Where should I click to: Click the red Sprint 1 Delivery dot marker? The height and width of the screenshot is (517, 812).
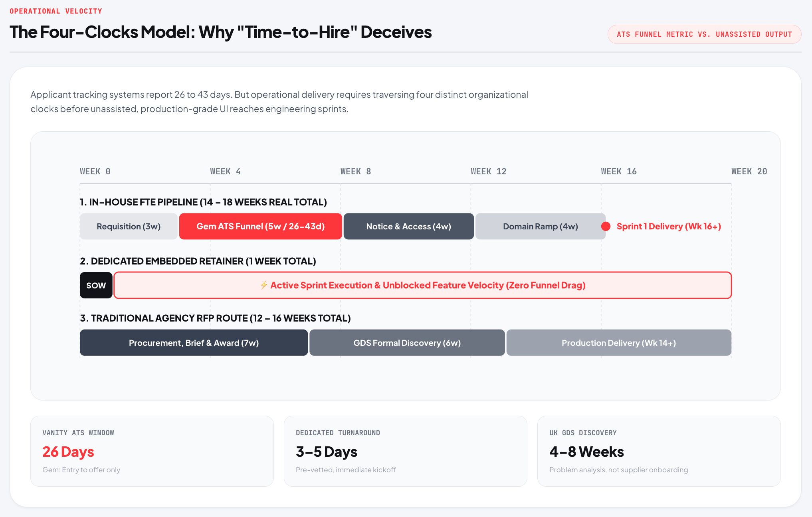pos(606,226)
